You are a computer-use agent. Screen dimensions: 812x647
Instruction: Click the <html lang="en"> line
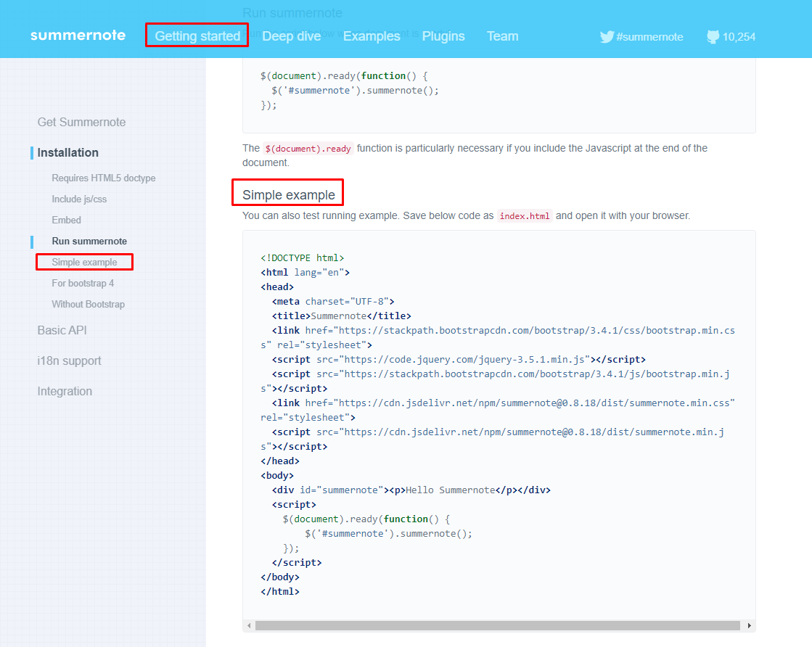coord(305,272)
